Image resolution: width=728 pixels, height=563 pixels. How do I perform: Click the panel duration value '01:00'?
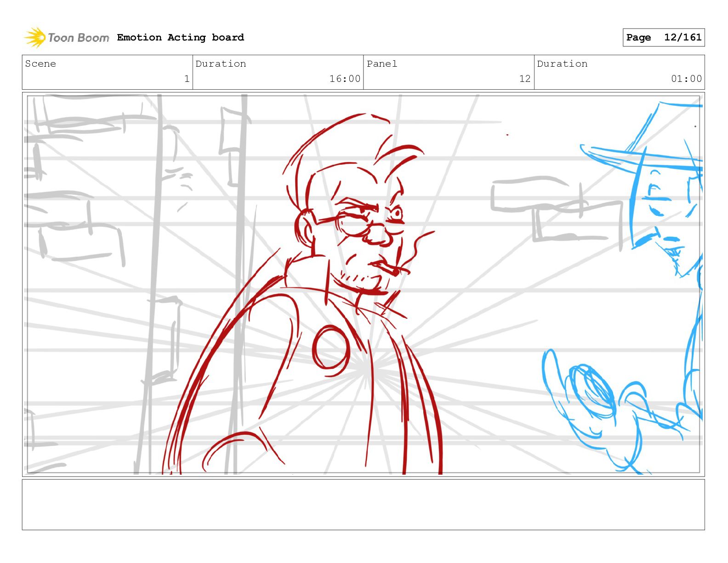click(x=686, y=79)
